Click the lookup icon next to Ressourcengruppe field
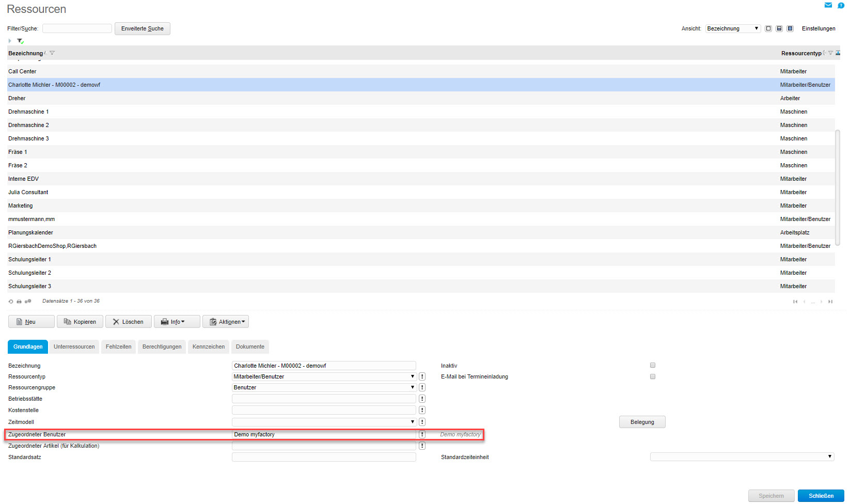 (422, 387)
